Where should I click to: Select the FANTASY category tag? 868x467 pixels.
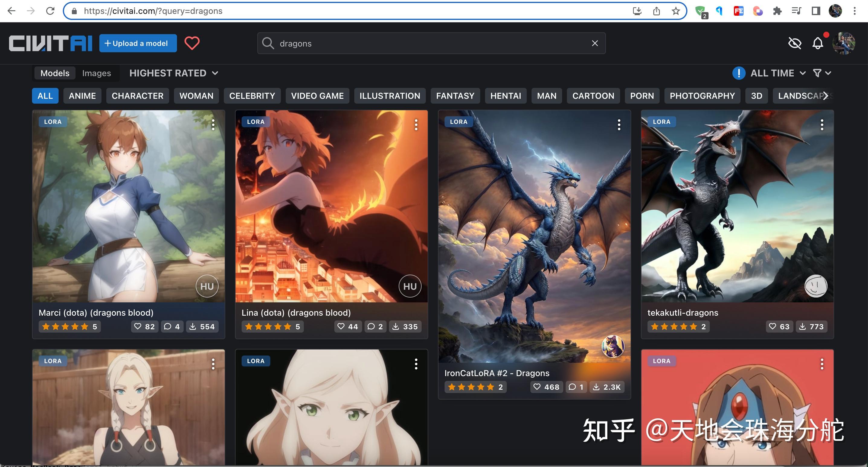click(455, 96)
